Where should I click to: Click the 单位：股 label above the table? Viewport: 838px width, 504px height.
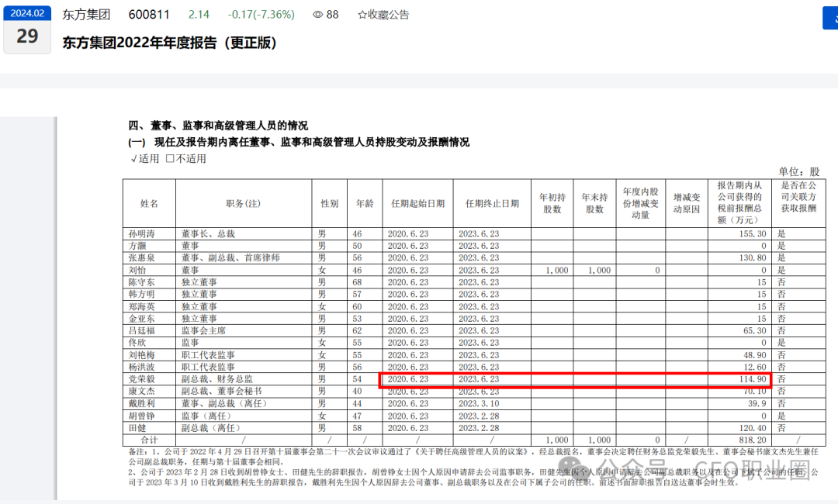(798, 171)
